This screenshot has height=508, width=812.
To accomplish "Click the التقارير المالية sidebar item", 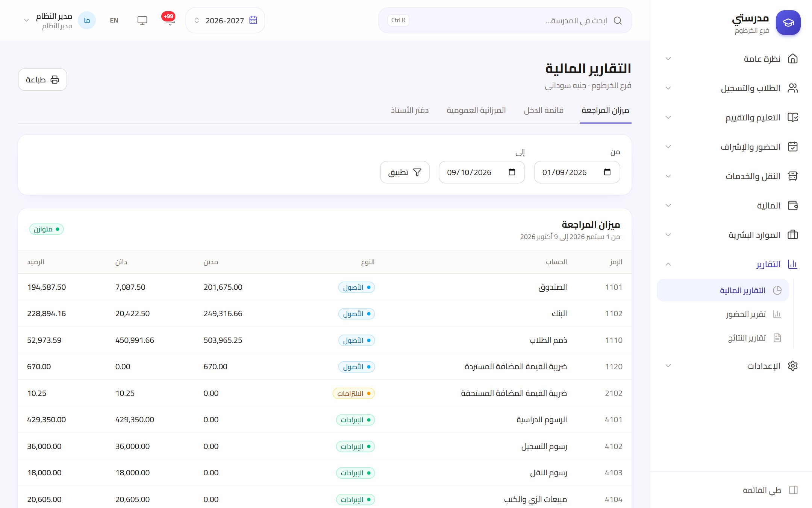I will pos(723,291).
